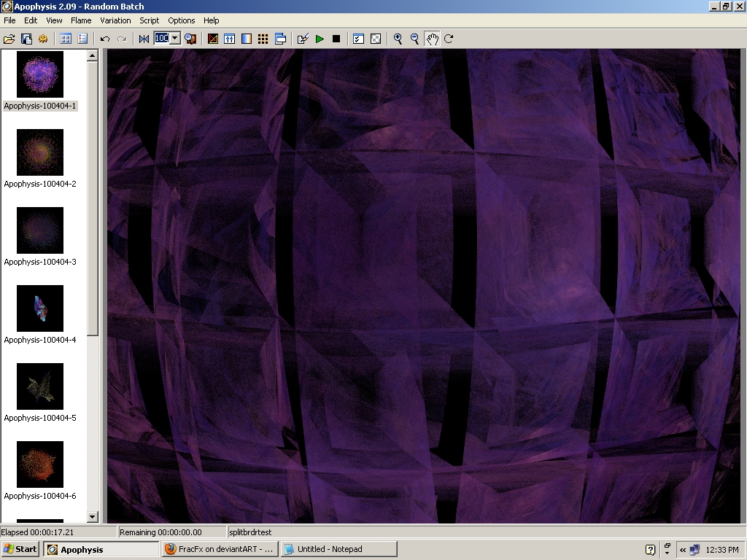747x560 pixels.
Task: Click the Save flame icon
Action: click(x=26, y=39)
